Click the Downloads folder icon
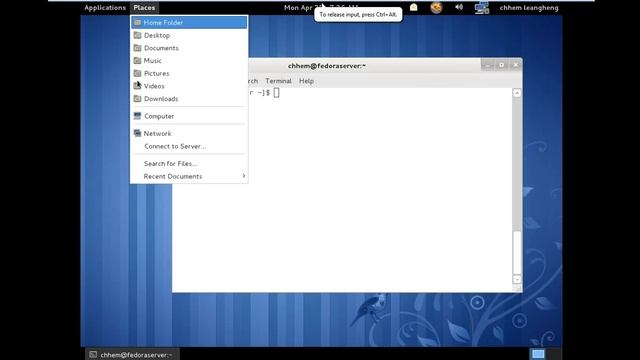The height and width of the screenshot is (360, 640). 138,98
